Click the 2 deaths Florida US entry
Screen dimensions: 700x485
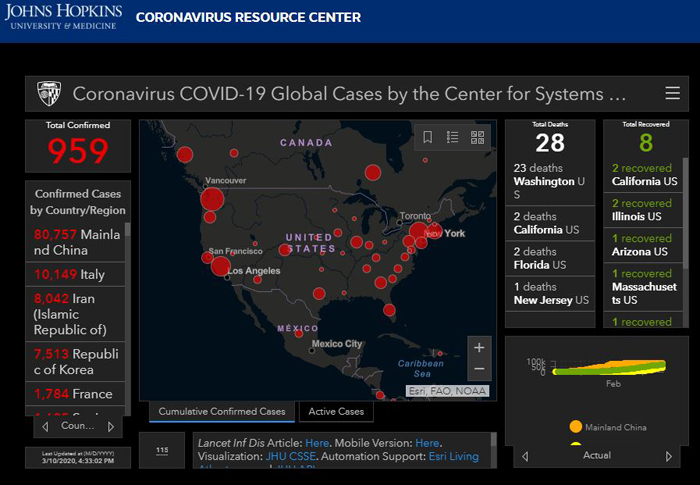point(550,258)
